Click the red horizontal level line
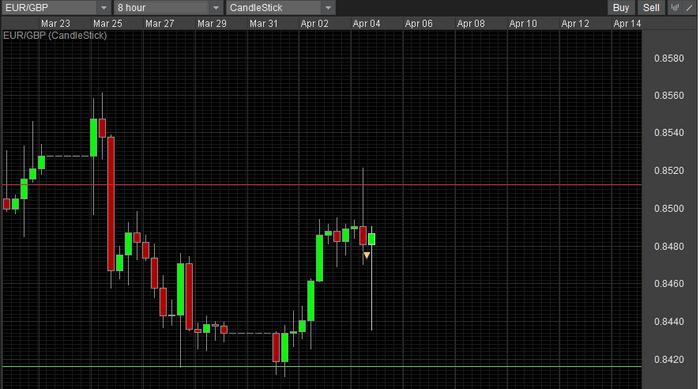Screen dimensions: 700x389 (x=321, y=184)
